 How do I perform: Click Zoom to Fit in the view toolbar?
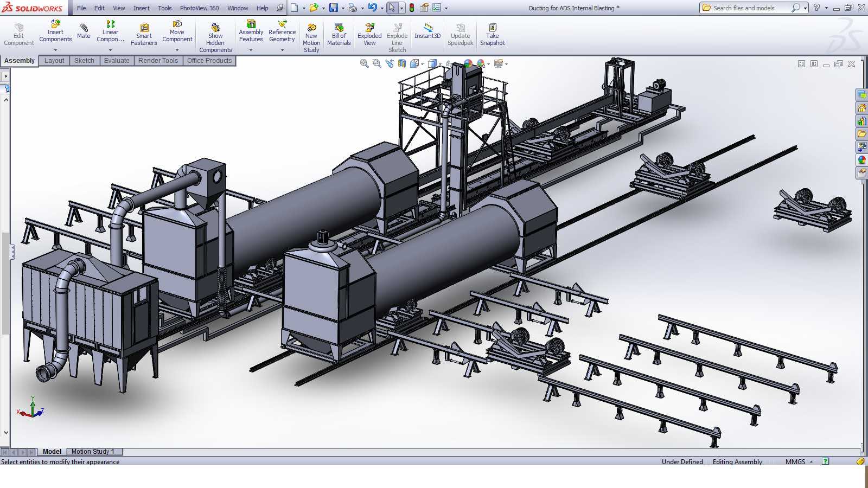tap(365, 63)
